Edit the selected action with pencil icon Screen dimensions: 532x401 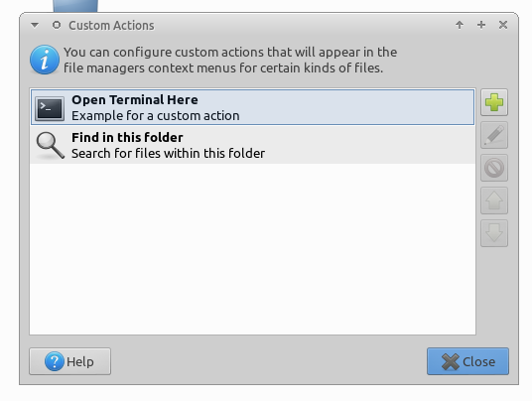pos(494,135)
